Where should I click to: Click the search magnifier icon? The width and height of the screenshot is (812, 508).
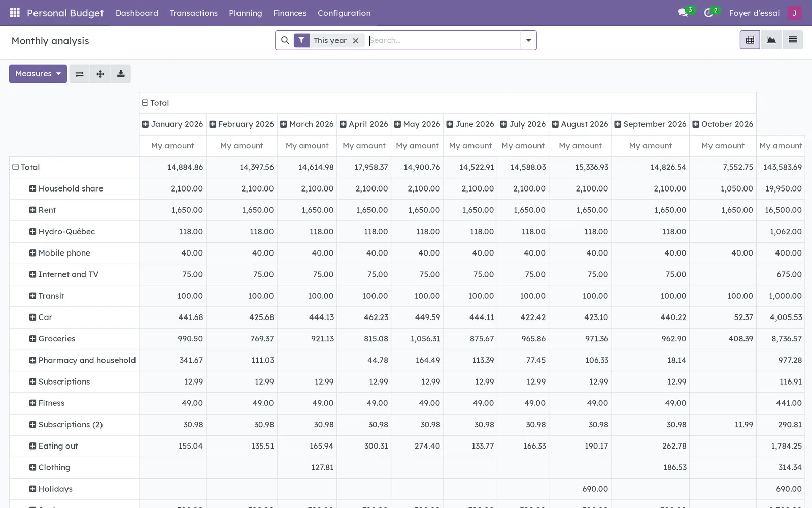point(285,40)
